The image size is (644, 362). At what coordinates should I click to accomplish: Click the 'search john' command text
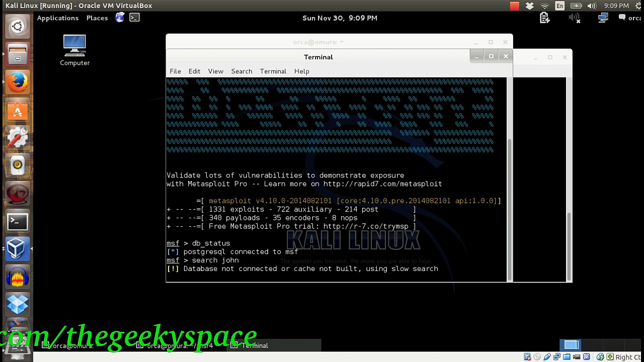tap(215, 260)
